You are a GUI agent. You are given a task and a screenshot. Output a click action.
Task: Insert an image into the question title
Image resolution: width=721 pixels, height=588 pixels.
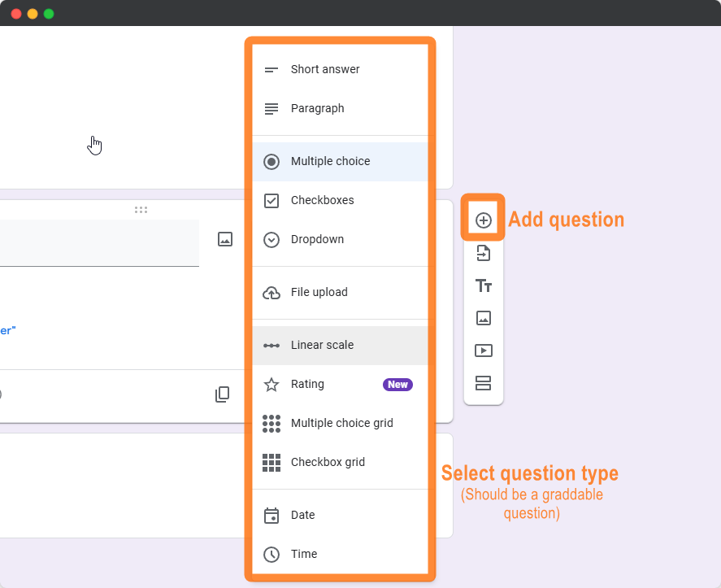point(225,238)
